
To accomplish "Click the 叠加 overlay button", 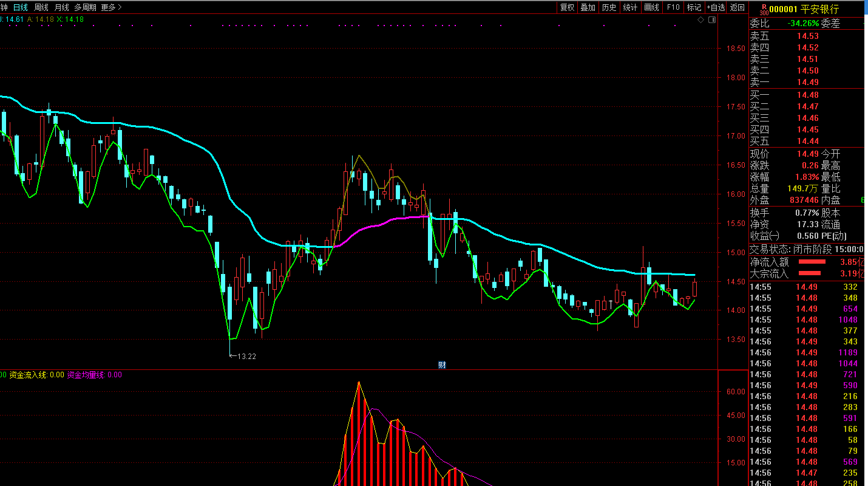I will coord(588,7).
